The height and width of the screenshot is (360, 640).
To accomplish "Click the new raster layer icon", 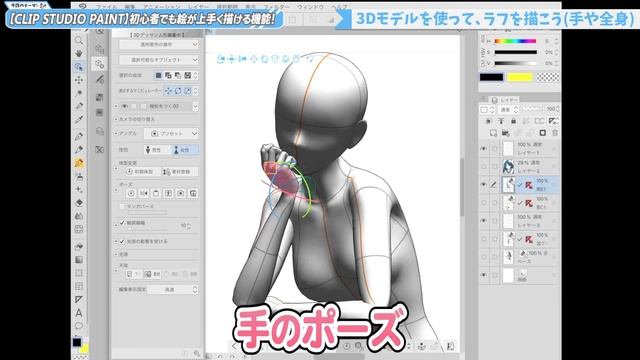I will (x=493, y=133).
